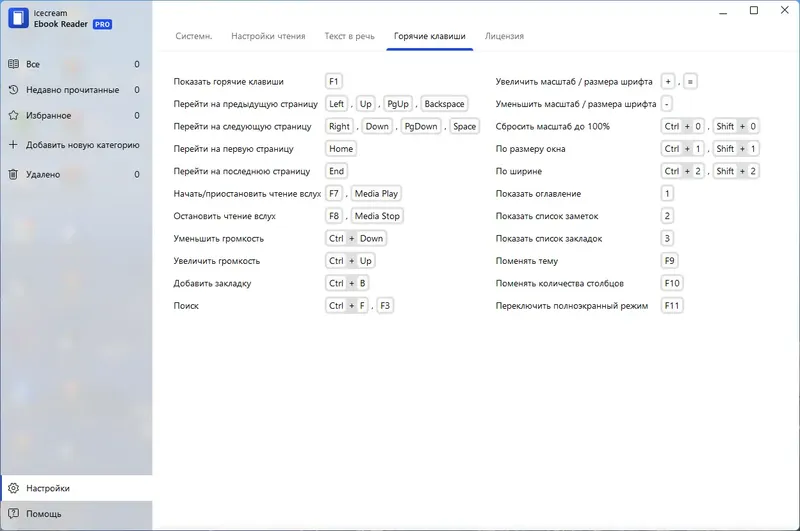Open the Лицензия tab
Viewport: 800px width, 531px height.
[x=504, y=36]
